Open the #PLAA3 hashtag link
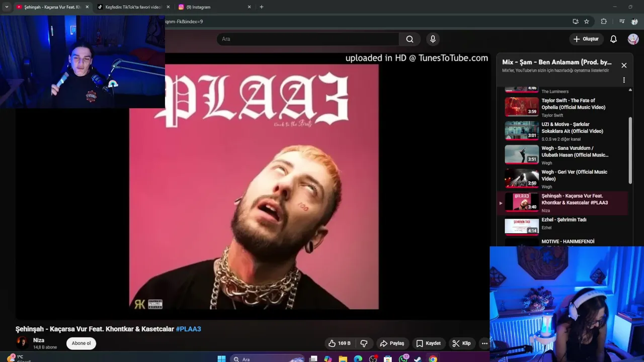 click(x=188, y=329)
